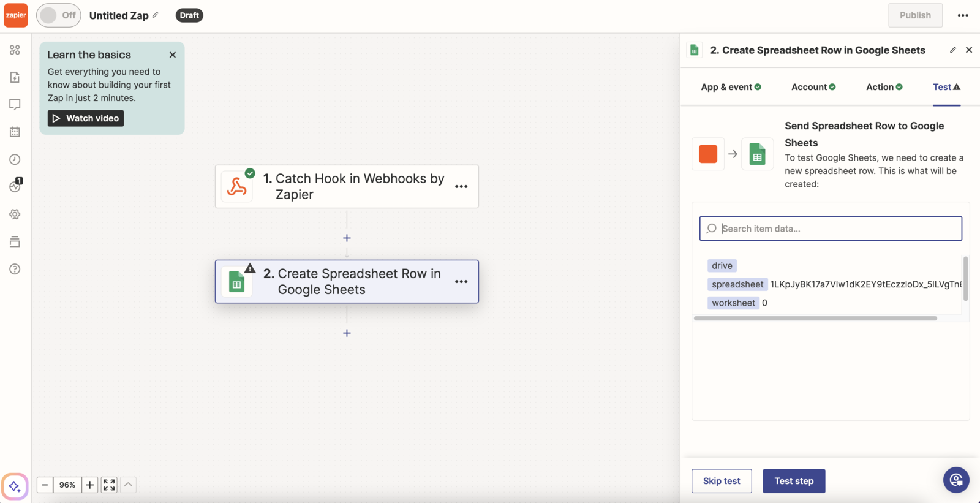Open the calendar sidebar icon
Viewport: 980px width, 503px height.
(x=15, y=132)
